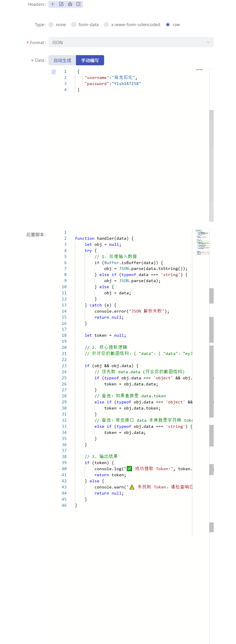Click the "token = obj.data.data;" line
Image resolution: width=236 pixels, height=644 pixels.
click(x=131, y=384)
